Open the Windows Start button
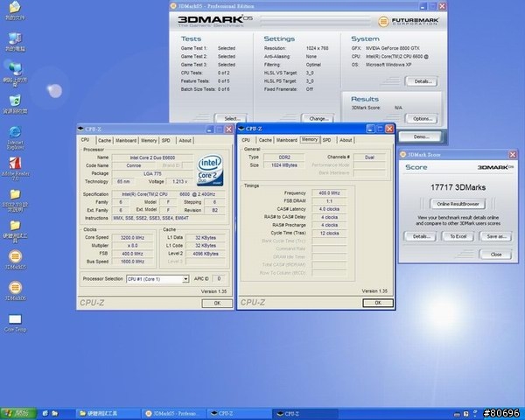 tap(18, 414)
